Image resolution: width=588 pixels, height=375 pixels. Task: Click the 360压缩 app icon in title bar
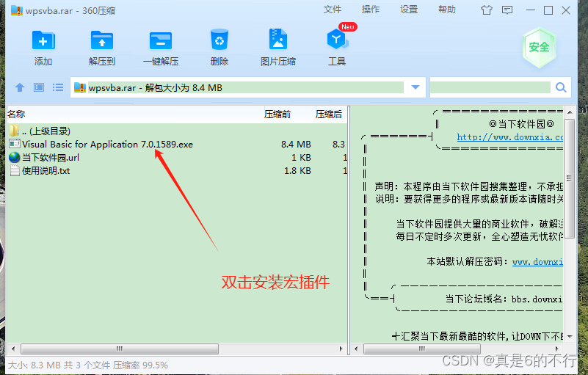click(16, 10)
